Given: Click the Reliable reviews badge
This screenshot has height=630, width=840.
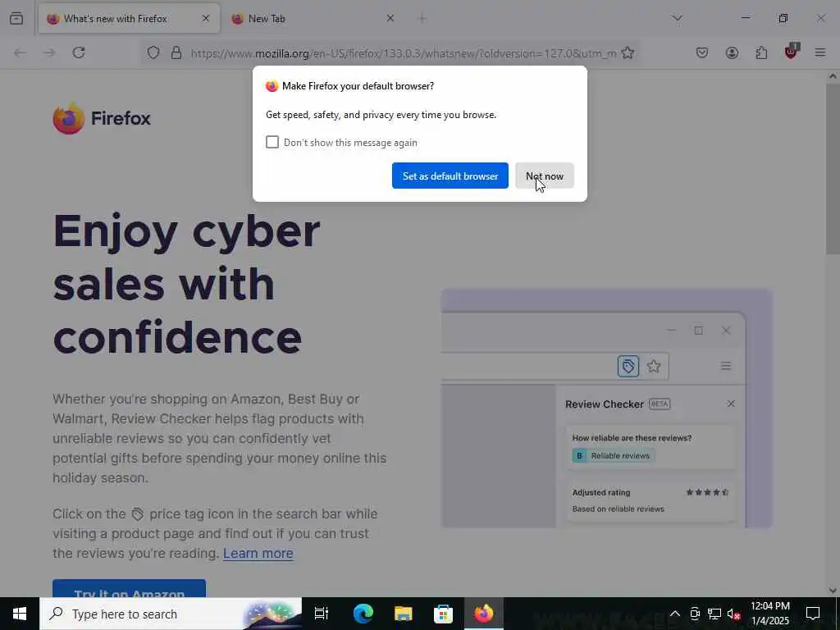Looking at the screenshot, I should click(614, 456).
